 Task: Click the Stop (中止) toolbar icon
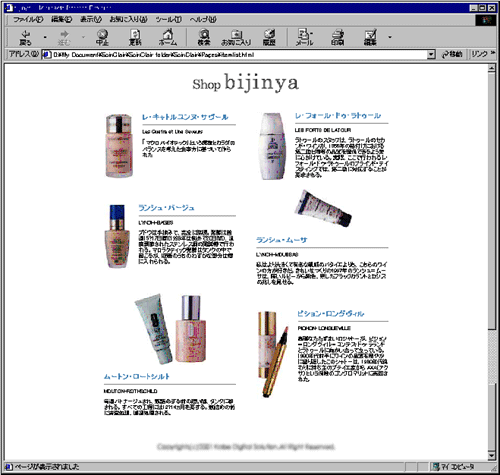102,38
